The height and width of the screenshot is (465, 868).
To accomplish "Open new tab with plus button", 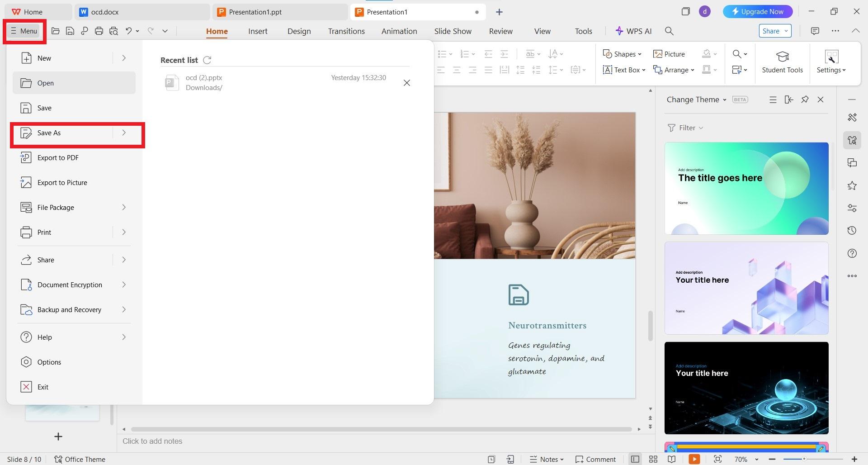I will [x=499, y=12].
